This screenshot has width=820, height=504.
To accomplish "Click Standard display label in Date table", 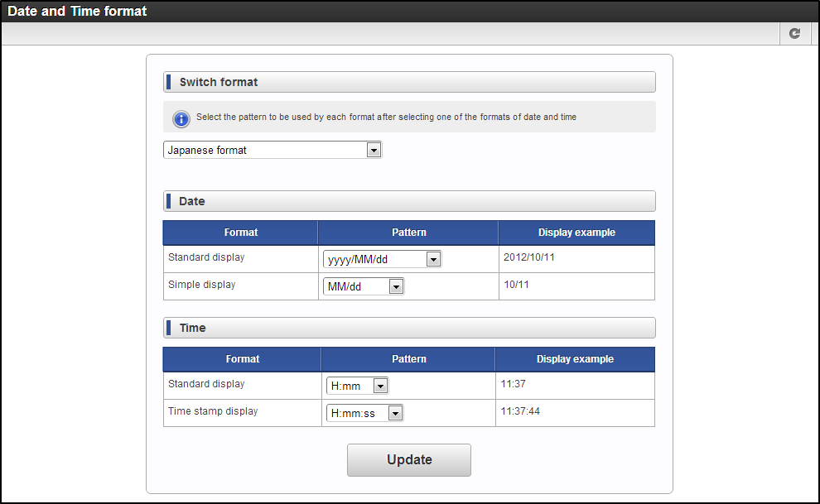I will pyautogui.click(x=206, y=257).
